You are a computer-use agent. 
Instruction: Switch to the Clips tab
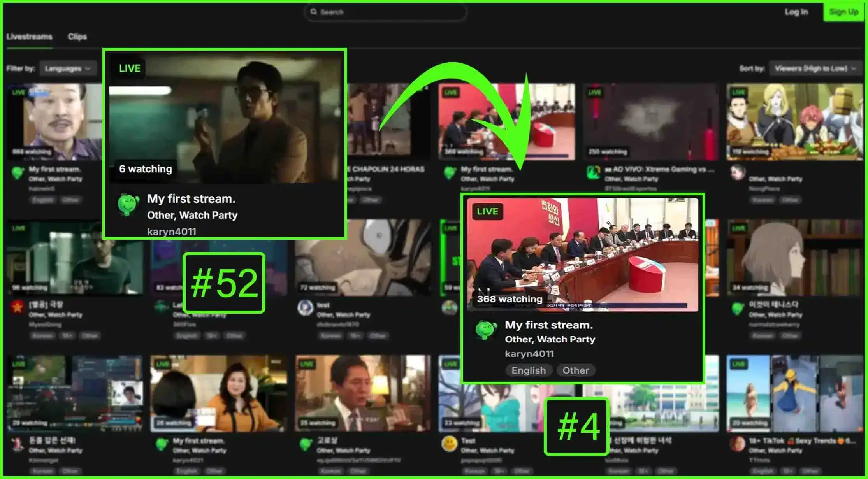pos(77,37)
